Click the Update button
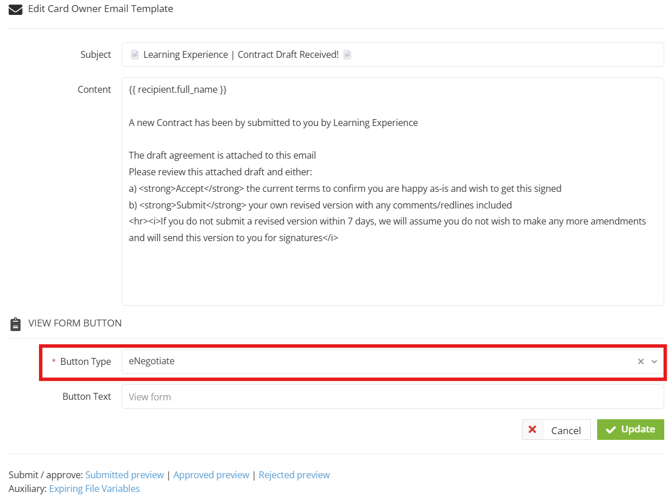This screenshot has height=500, width=670. (x=630, y=429)
